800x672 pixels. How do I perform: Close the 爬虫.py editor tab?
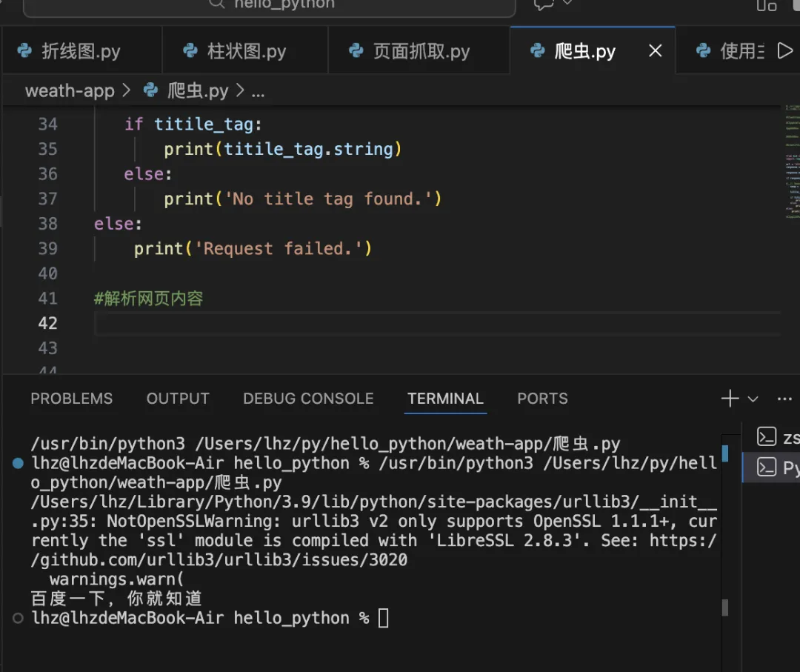coord(655,51)
